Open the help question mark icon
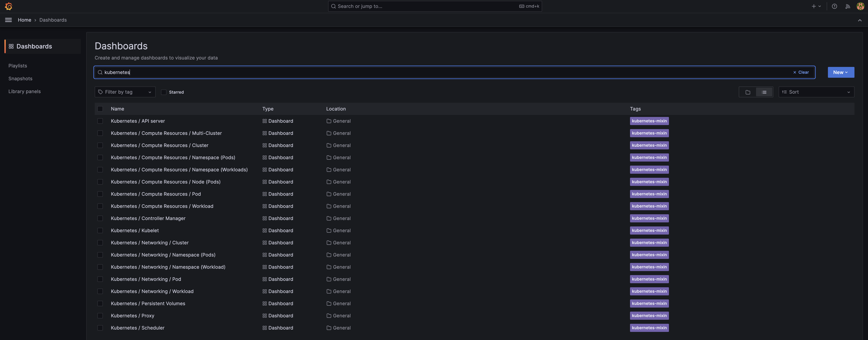Image resolution: width=868 pixels, height=340 pixels. point(834,6)
